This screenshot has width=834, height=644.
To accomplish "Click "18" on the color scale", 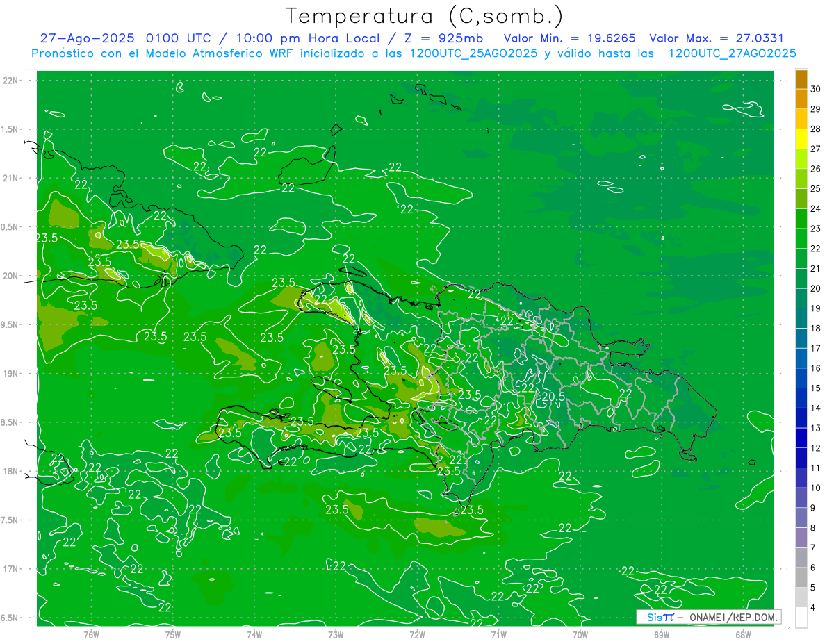I will [816, 328].
